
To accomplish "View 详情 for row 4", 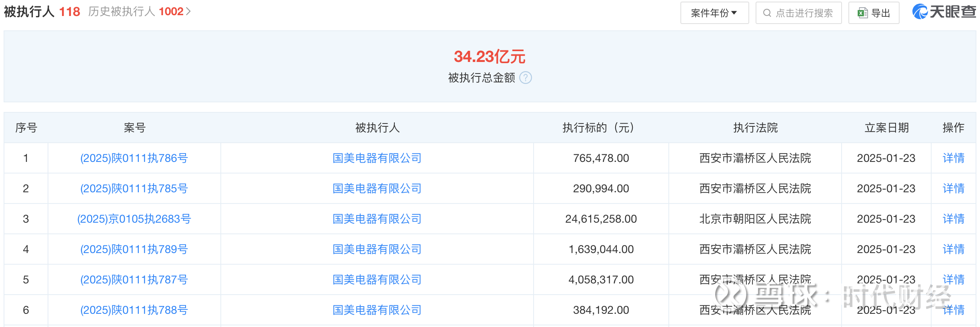I will pos(953,249).
